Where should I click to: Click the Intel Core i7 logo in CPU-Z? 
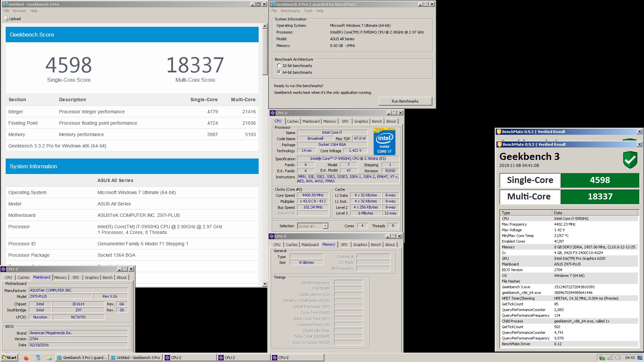384,141
